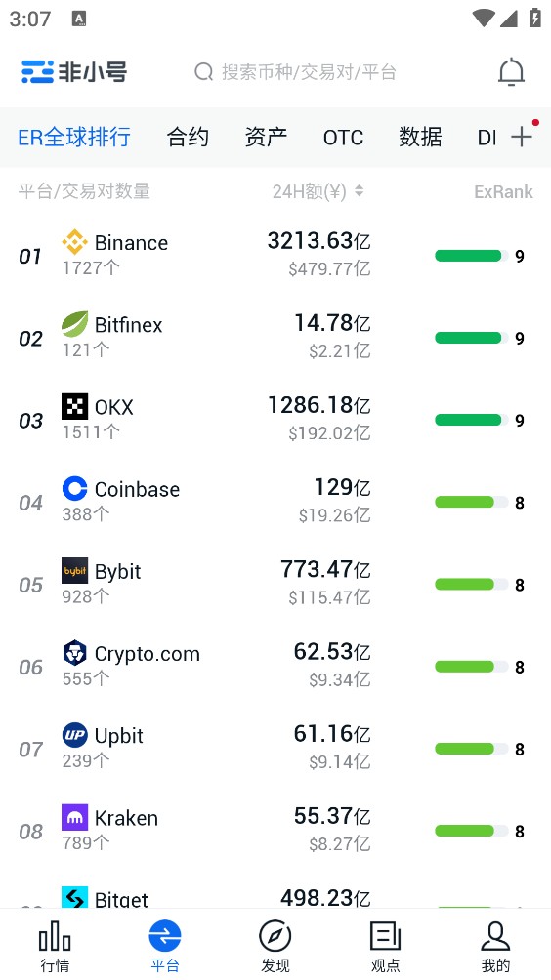Select the OKX checkered logo
Viewport: 551px width, 980px height.
[x=74, y=406]
